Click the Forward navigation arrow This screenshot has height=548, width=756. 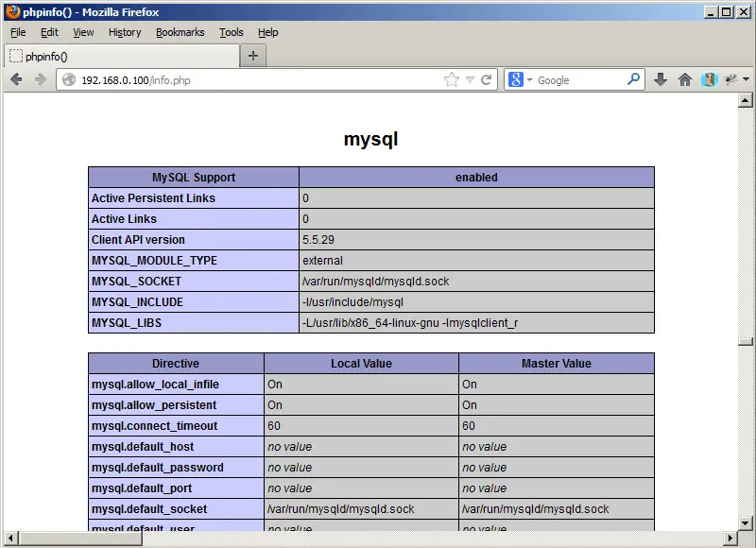pyautogui.click(x=41, y=79)
